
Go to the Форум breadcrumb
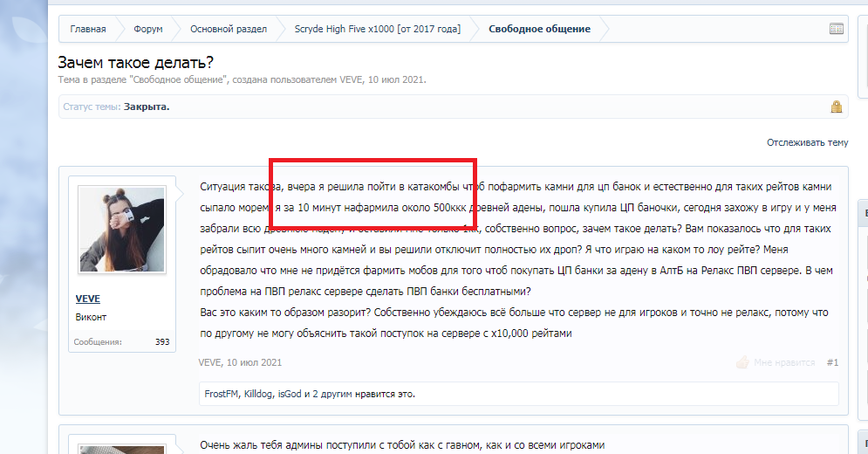148,29
